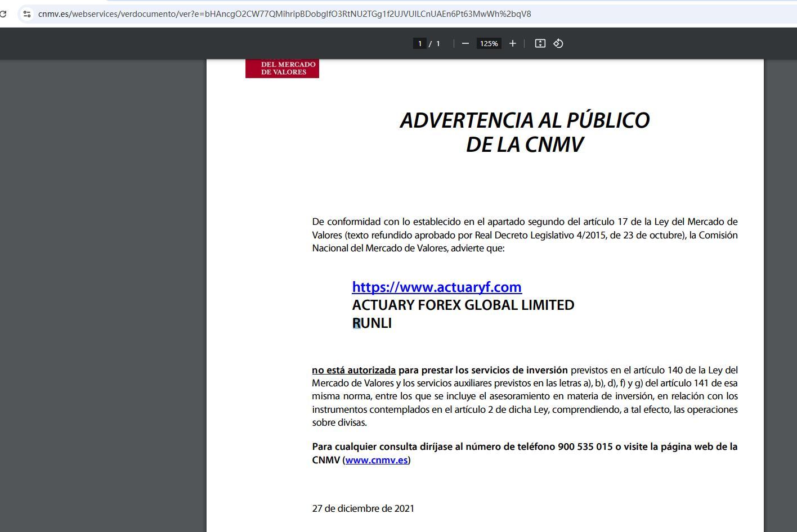This screenshot has width=797, height=532.
Task: Click the ACTUARY FOREX GLOBAL LIMITED text
Action: pyautogui.click(x=463, y=305)
